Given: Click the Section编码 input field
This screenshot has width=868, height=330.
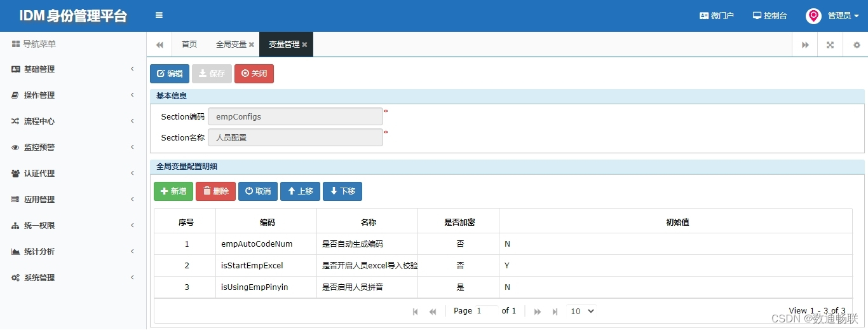Looking at the screenshot, I should coord(295,117).
